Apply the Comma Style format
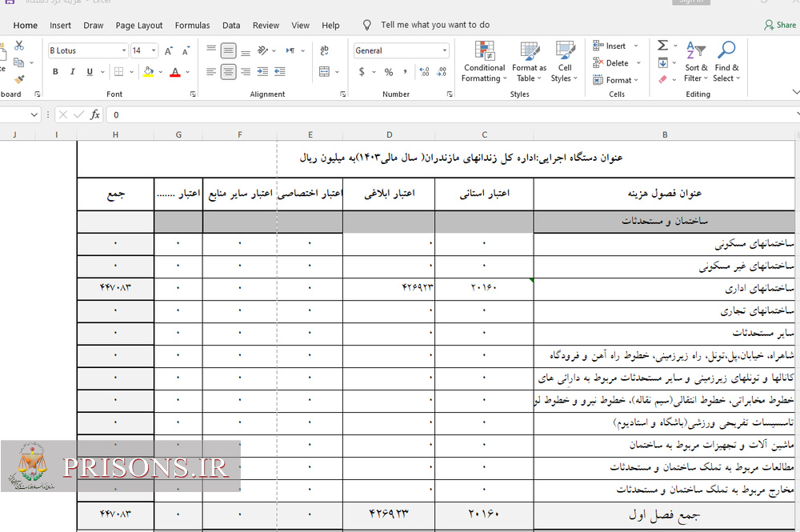Image resolution: width=800 pixels, height=532 pixels. [405, 72]
